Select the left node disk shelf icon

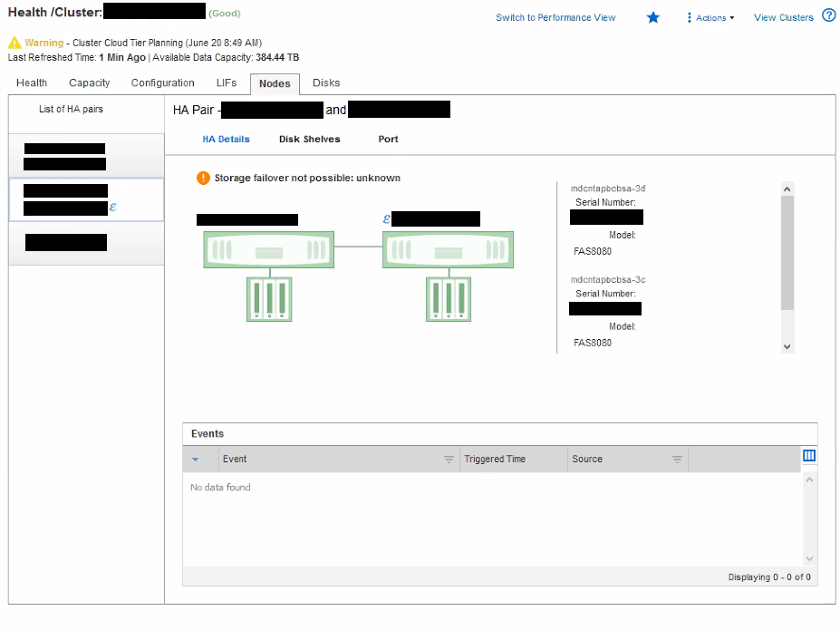[x=269, y=298]
